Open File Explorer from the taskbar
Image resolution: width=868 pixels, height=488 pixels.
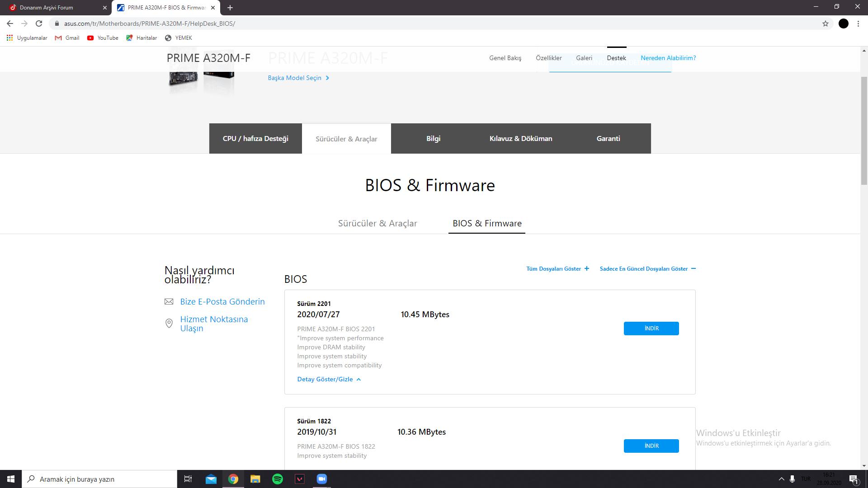[255, 479]
